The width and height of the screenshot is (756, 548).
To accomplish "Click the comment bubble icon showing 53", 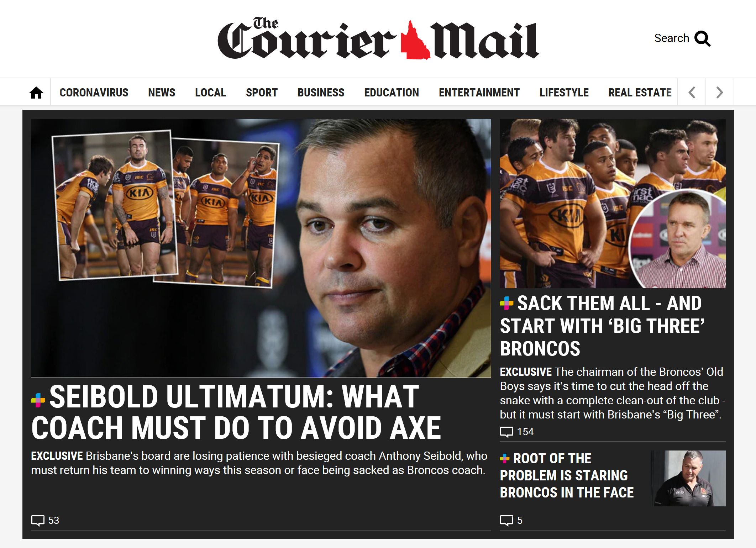I will tap(38, 521).
